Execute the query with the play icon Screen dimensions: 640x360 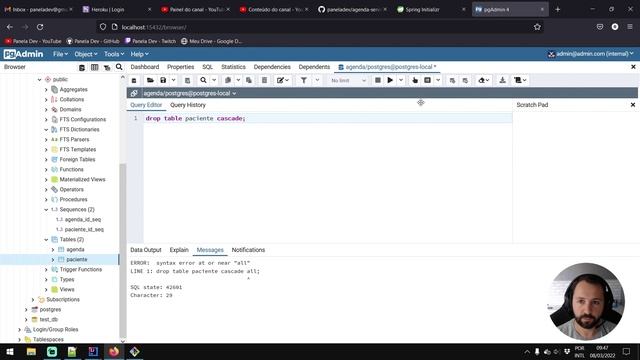click(x=390, y=80)
